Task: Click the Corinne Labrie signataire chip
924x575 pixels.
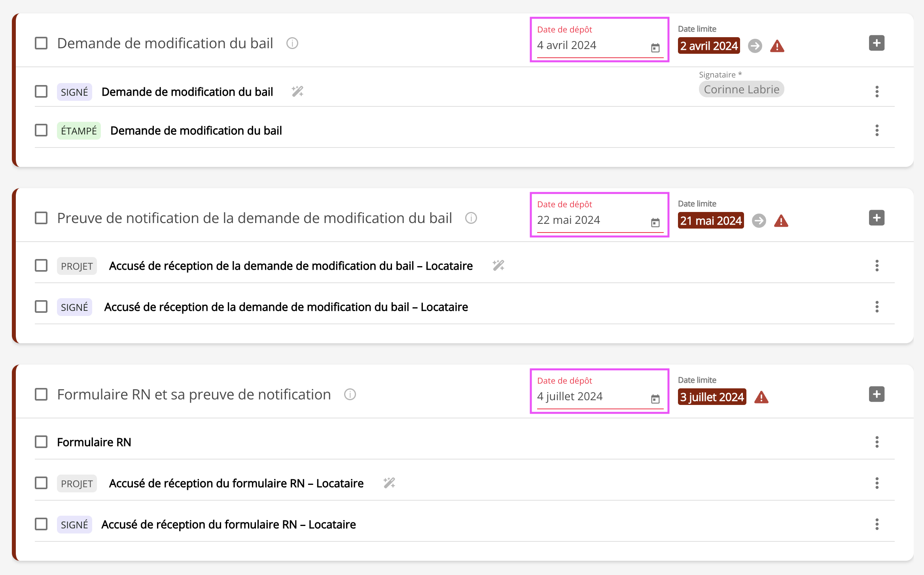Action: tap(741, 89)
